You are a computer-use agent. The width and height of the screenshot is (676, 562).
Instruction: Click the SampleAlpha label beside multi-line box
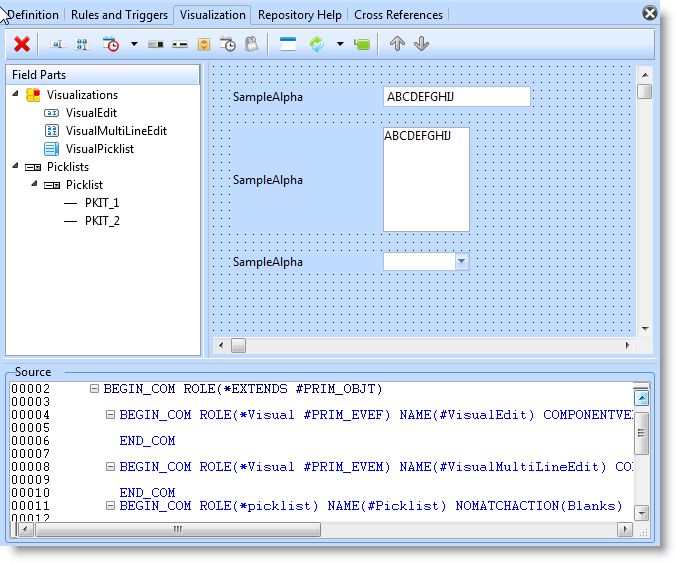point(268,180)
